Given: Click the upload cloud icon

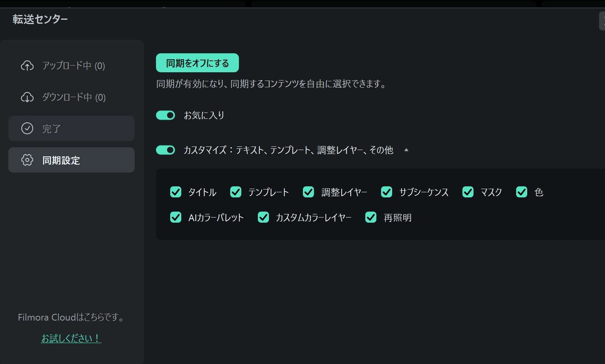Looking at the screenshot, I should (27, 66).
